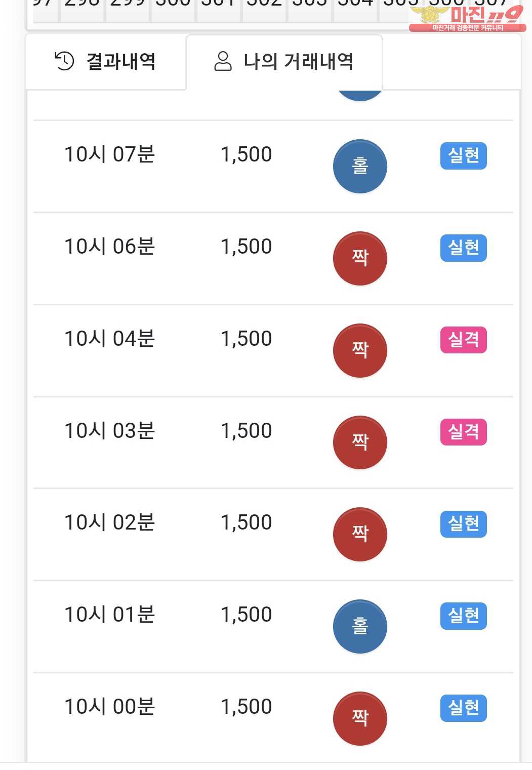Click the 1,500 amount at 10시 04분
This screenshot has width=532, height=770.
coord(247,339)
